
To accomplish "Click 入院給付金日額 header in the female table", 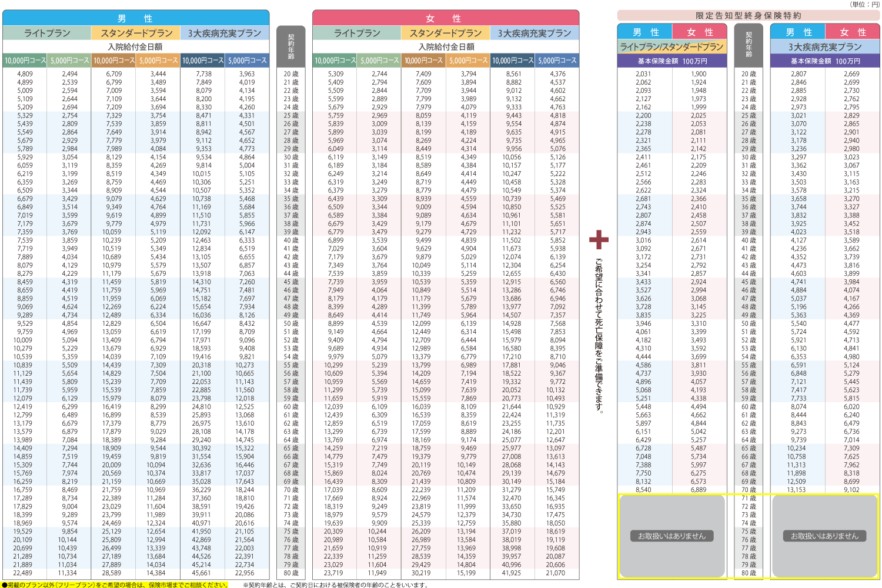I will pyautogui.click(x=446, y=47).
